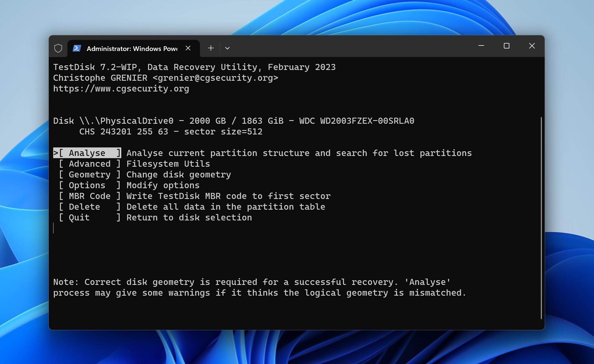The width and height of the screenshot is (594, 364).
Task: Click 'Return to disk selection' text
Action: [x=189, y=218]
